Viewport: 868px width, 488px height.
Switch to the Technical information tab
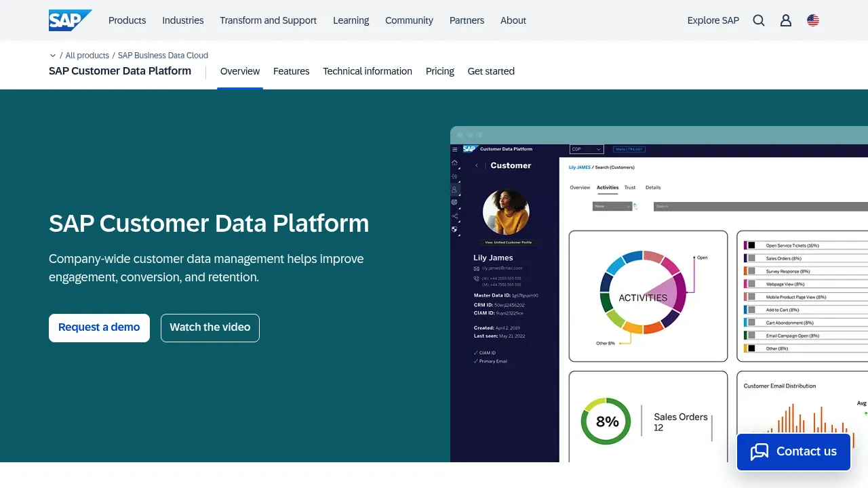click(x=368, y=71)
